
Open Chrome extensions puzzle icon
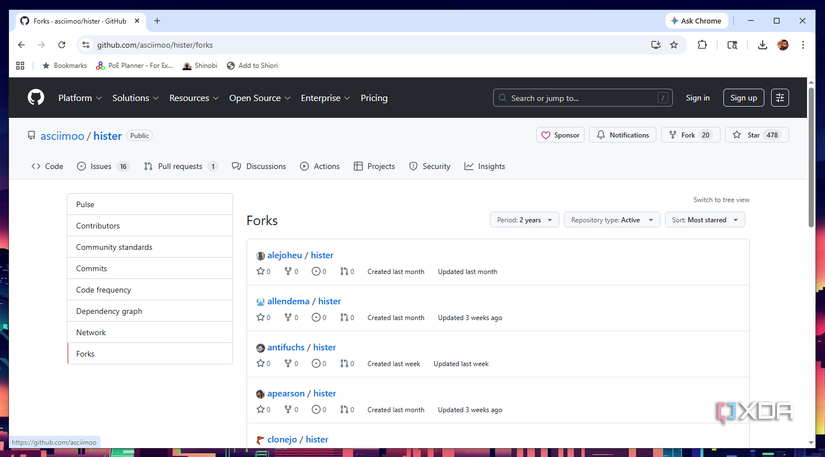[x=702, y=45]
